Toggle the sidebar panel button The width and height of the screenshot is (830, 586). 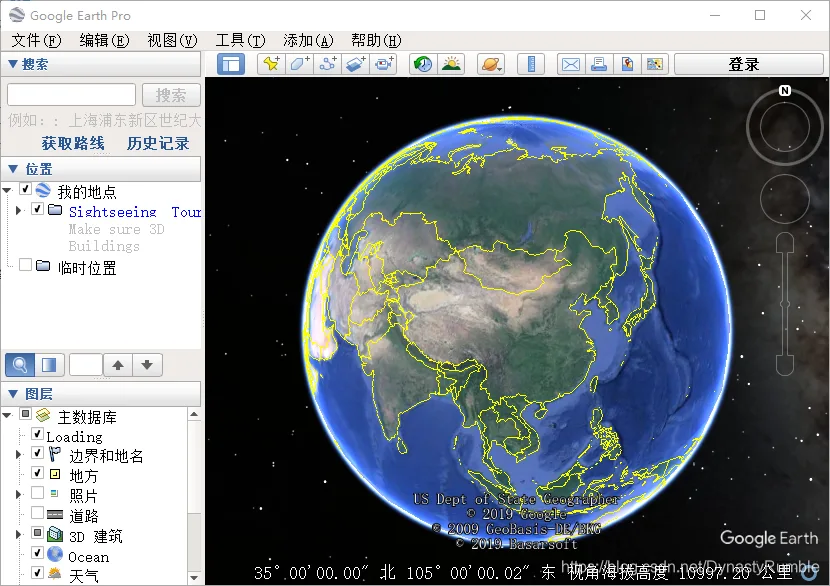(x=231, y=65)
